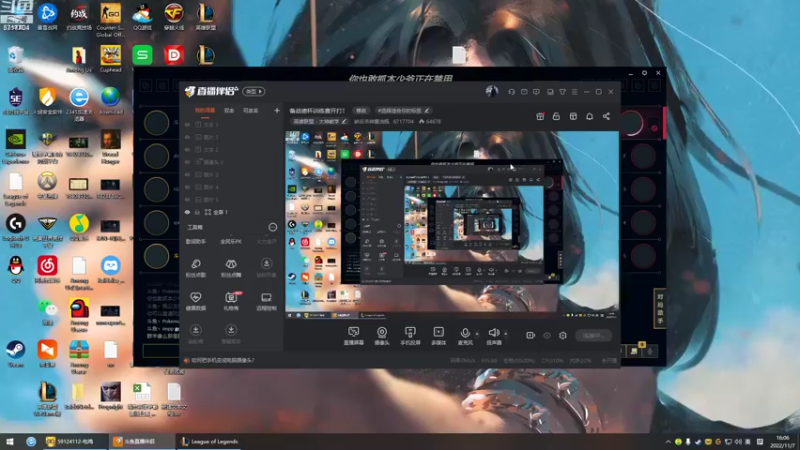Mute the microphone in bottom toolbar
This screenshot has height=450, width=800.
pyautogui.click(x=464, y=333)
